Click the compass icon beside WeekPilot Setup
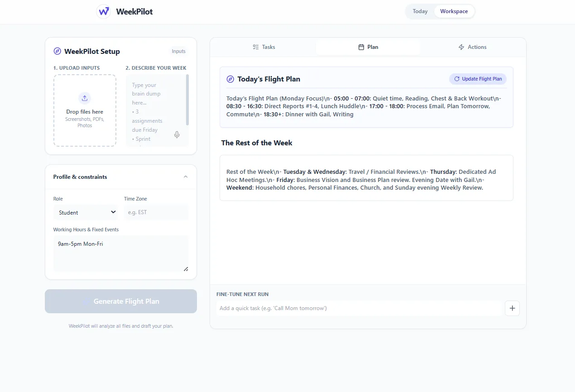The image size is (575, 392). tap(57, 51)
